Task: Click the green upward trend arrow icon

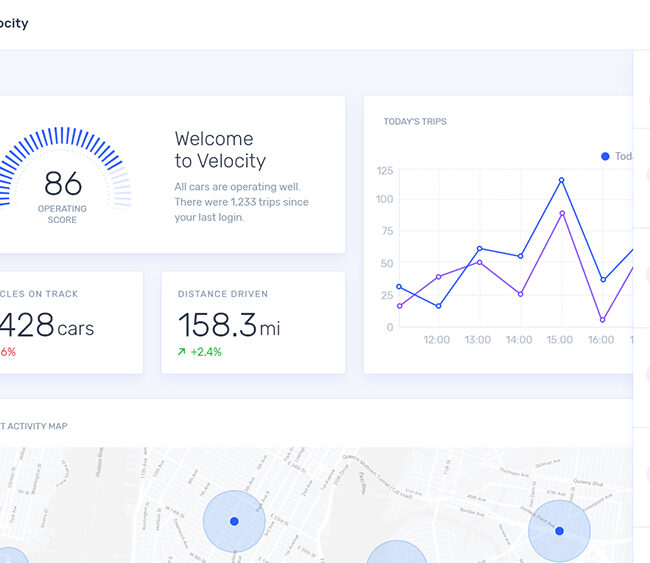Action: pos(182,352)
